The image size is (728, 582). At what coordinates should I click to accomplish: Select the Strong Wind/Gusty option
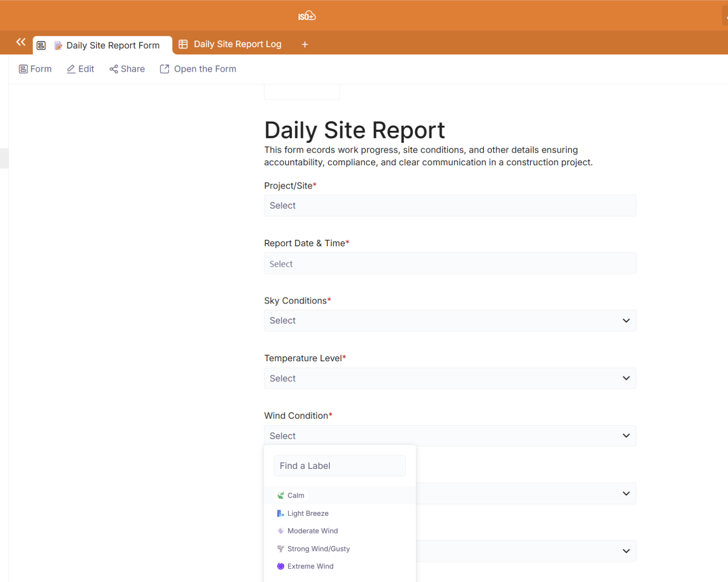[x=319, y=549]
